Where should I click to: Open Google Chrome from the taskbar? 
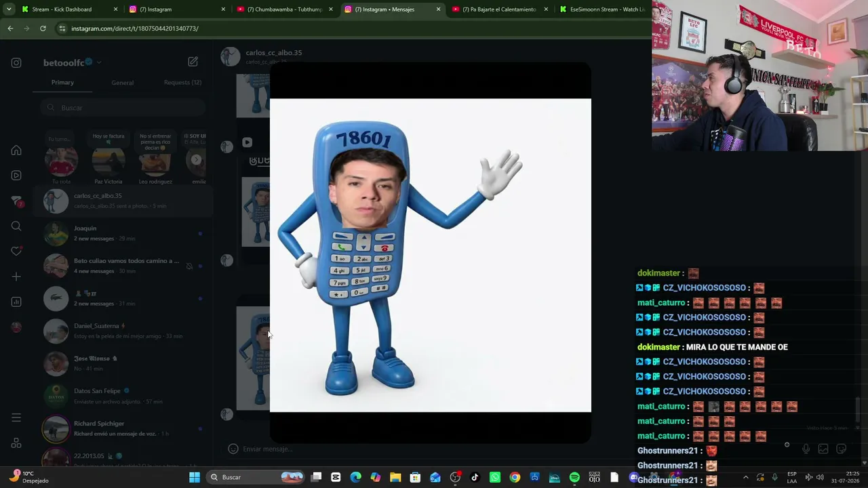coord(515,477)
